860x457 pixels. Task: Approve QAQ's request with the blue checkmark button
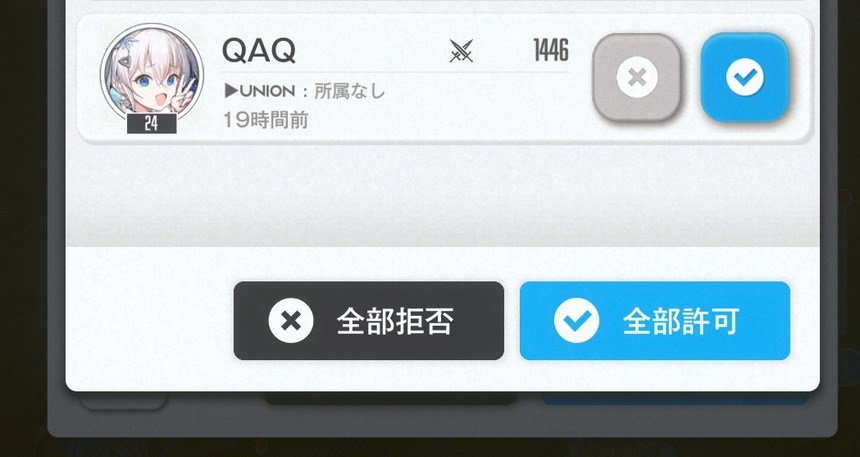click(x=745, y=77)
